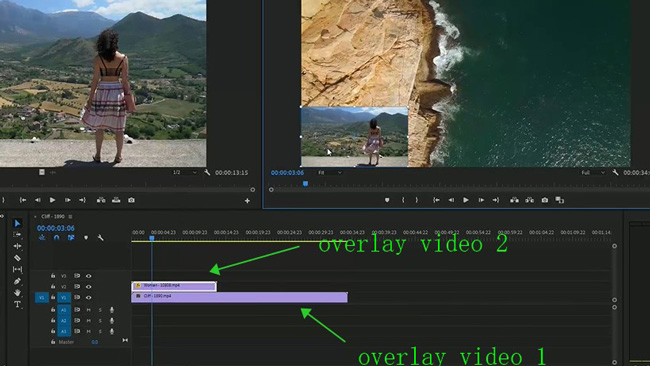Select the Track Select Forward tool

17,235
